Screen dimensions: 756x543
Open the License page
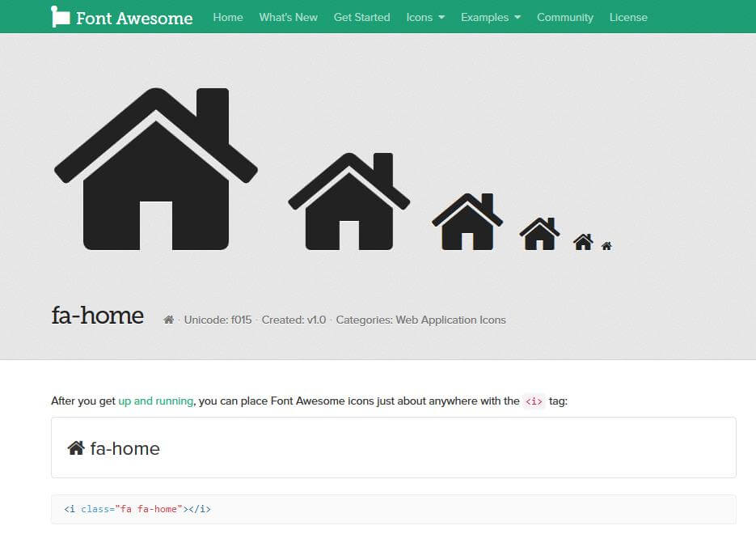(628, 17)
